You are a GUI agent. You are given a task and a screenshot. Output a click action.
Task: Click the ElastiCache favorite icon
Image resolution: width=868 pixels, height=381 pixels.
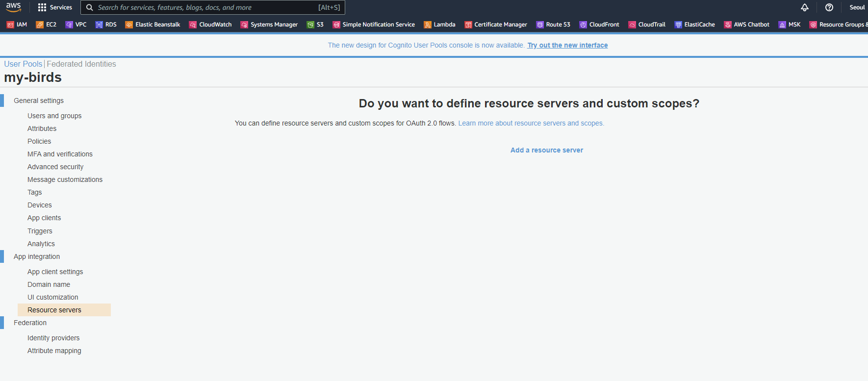pyautogui.click(x=678, y=25)
